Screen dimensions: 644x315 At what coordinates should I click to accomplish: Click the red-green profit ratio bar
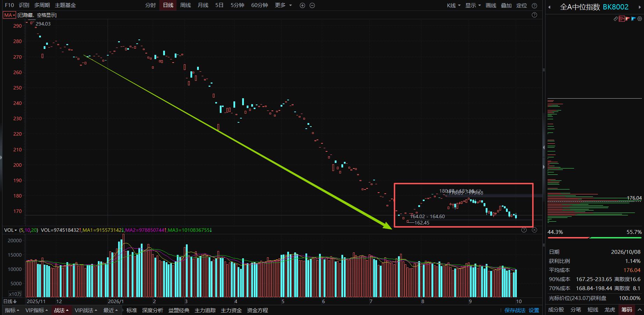pyautogui.click(x=594, y=238)
